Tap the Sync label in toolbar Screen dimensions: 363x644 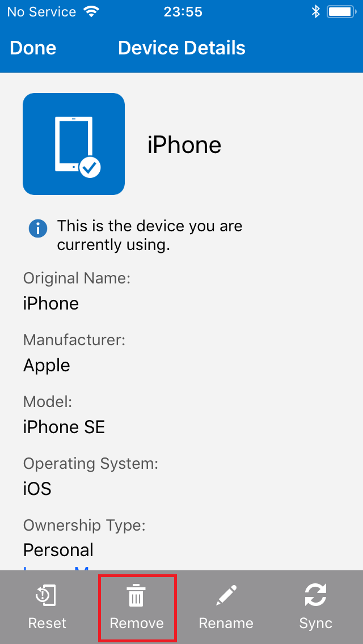coord(316,624)
